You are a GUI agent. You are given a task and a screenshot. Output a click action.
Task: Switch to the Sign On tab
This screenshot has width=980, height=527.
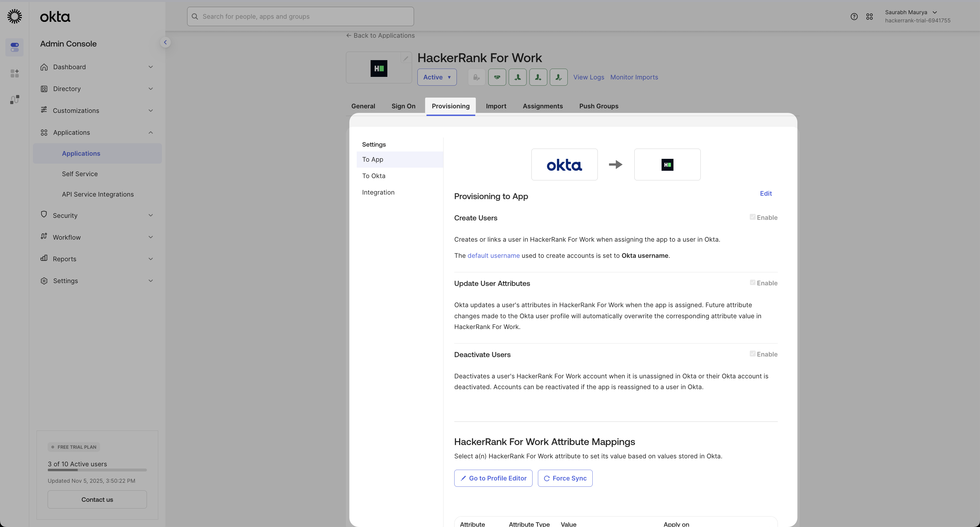click(403, 106)
